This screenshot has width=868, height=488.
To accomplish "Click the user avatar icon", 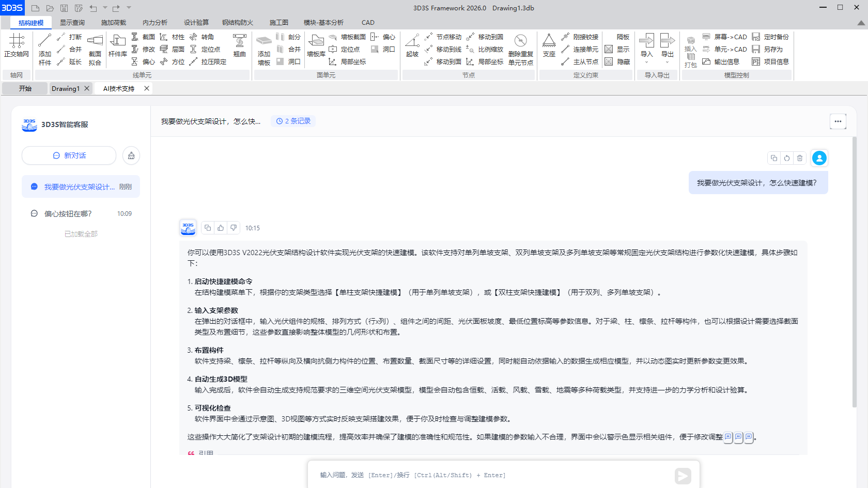I will (819, 158).
